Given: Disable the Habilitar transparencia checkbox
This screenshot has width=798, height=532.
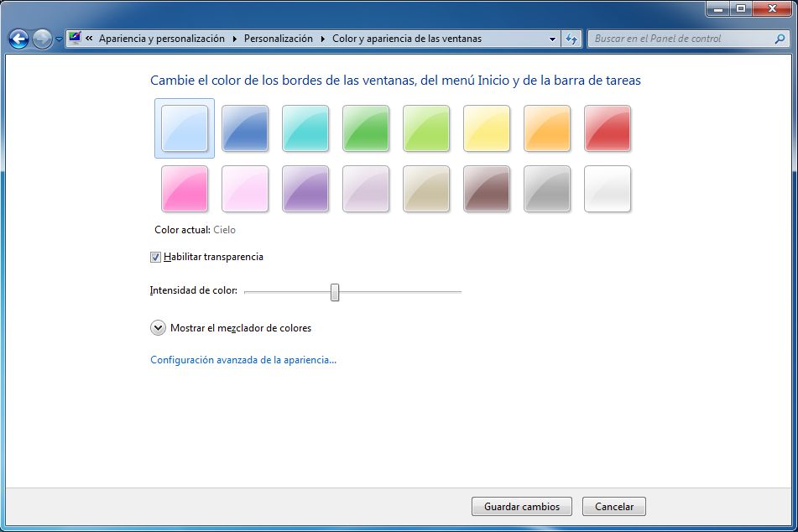Looking at the screenshot, I should click(155, 257).
